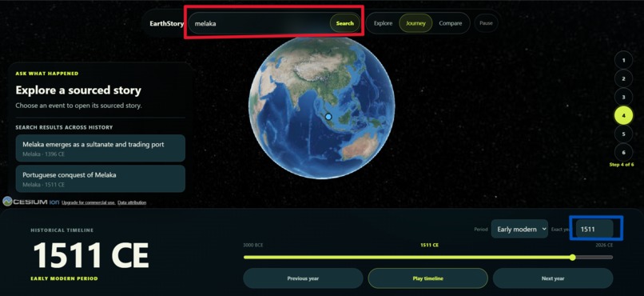644x296 pixels.
Task: Click the exact year field showing 1511
Action: (594, 229)
